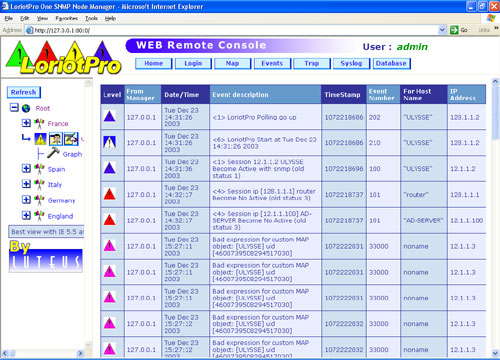Click the URL address input field
Viewport: 500px width, 360px height.
point(235,30)
